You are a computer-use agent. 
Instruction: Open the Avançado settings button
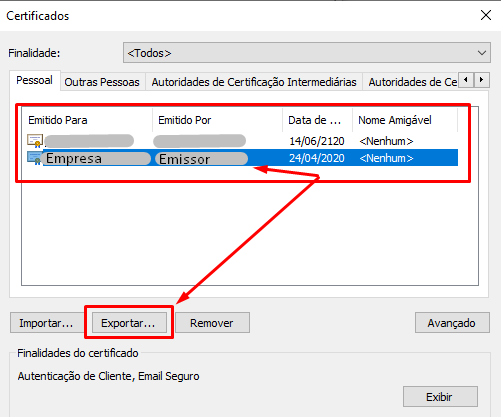click(x=452, y=323)
